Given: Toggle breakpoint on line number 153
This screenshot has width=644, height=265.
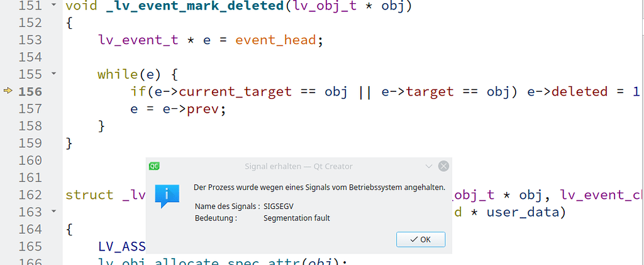Looking at the screenshot, I should pos(30,40).
